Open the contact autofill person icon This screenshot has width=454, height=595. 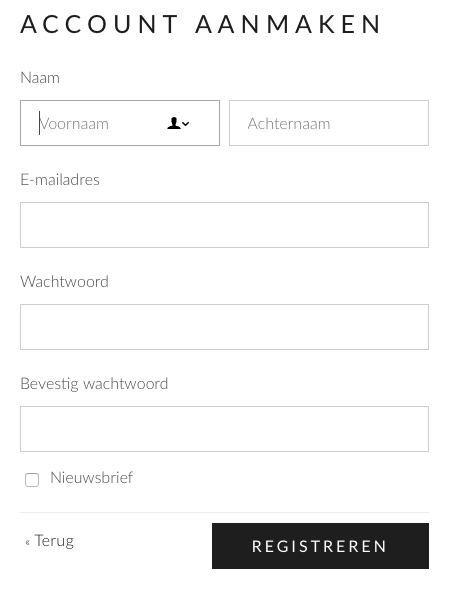(174, 123)
